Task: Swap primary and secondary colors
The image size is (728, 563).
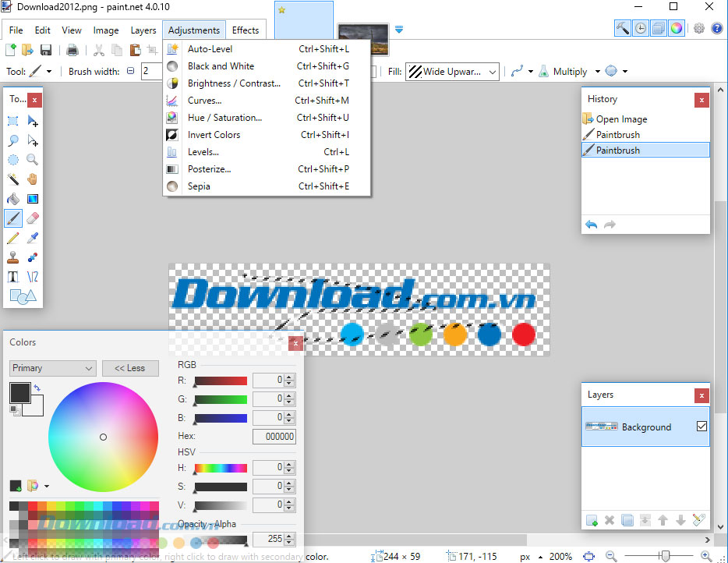Action: pos(37,388)
